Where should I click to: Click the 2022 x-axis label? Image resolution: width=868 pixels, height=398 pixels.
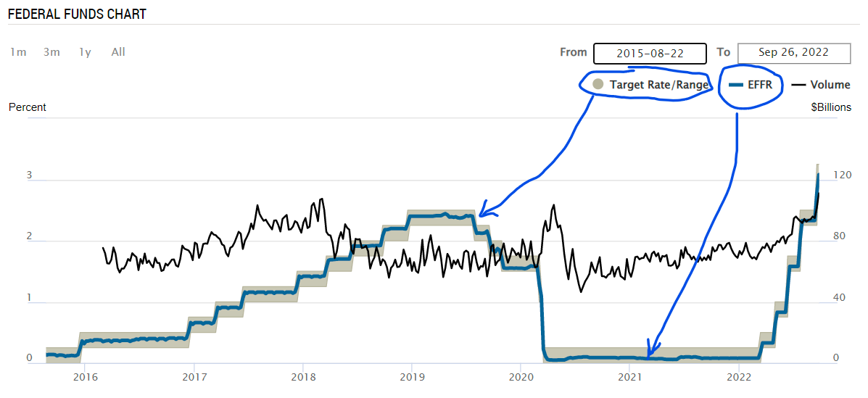739,377
